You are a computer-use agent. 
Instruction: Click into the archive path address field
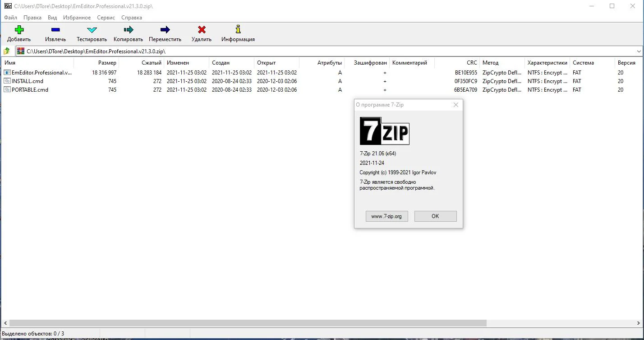pyautogui.click(x=329, y=51)
